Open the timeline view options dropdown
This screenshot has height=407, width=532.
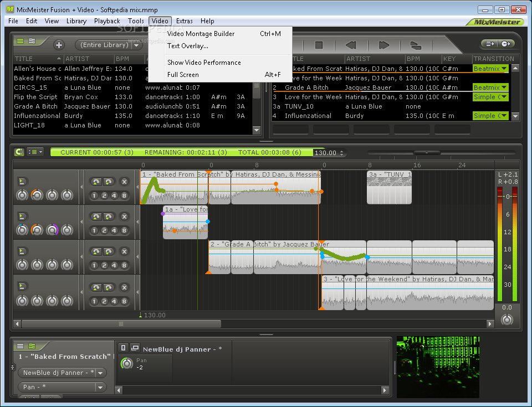pyautogui.click(x=35, y=152)
